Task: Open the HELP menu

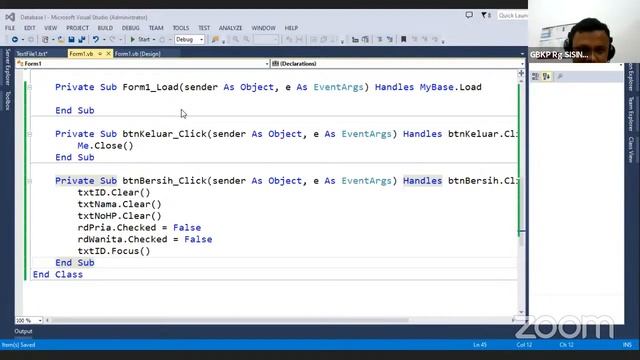Action: 291,28
